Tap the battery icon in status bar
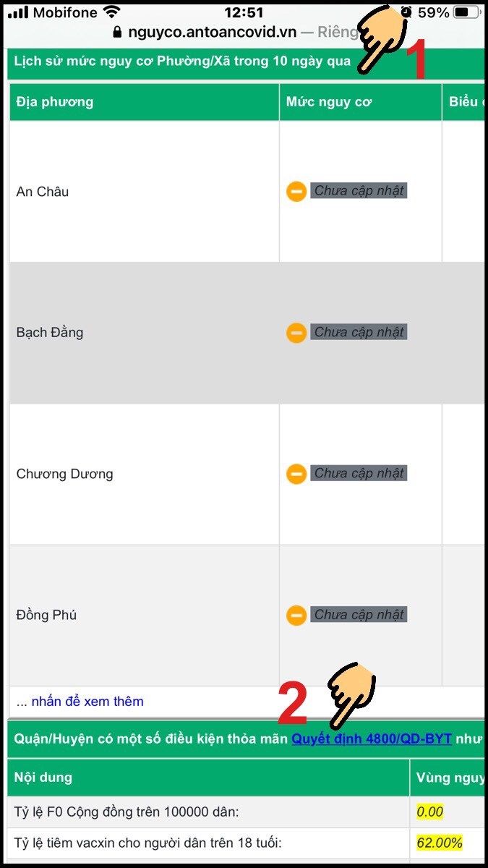488x868 pixels. click(x=468, y=12)
